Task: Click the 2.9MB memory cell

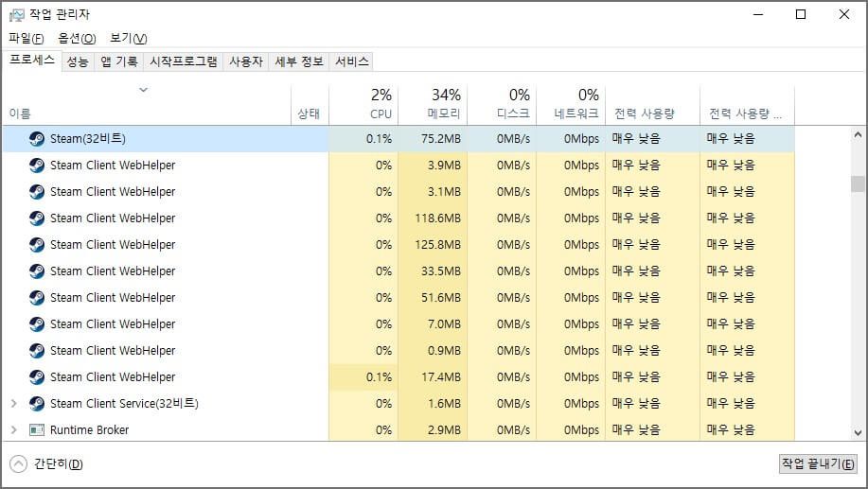Action: (433, 429)
